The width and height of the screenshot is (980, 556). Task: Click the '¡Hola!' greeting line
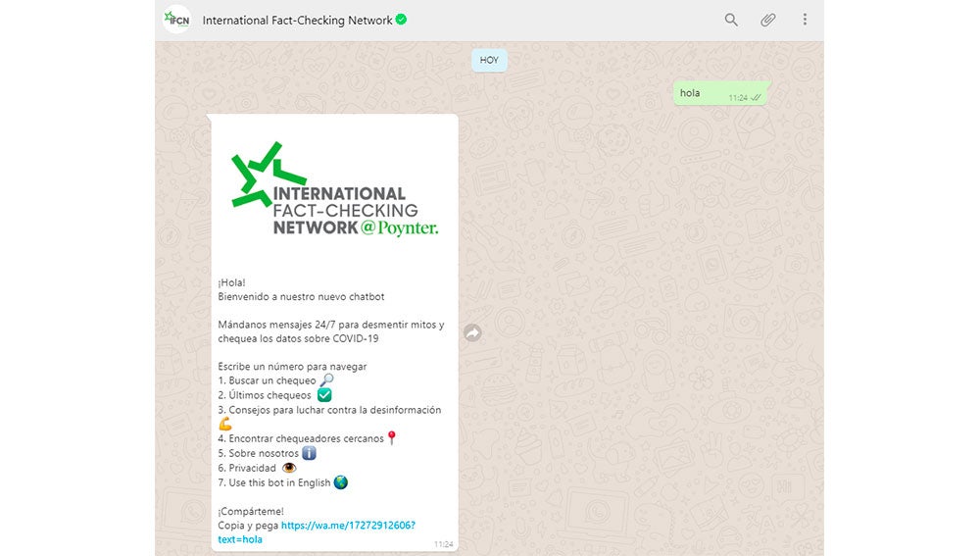coord(232,282)
